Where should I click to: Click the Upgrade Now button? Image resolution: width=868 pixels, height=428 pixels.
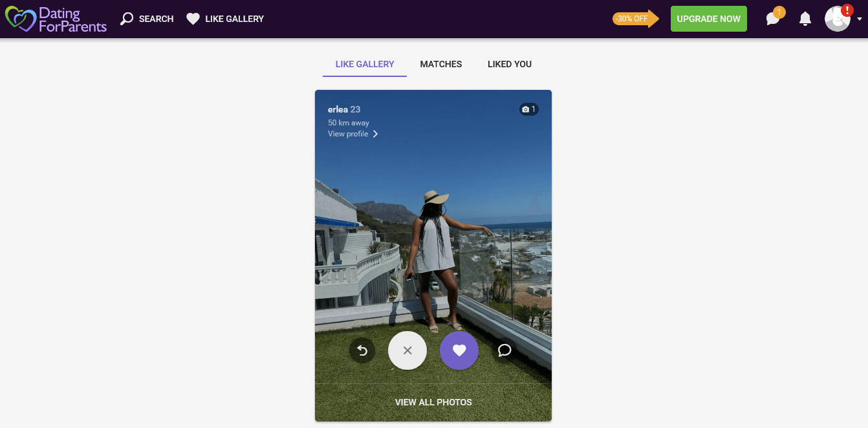[x=709, y=19]
